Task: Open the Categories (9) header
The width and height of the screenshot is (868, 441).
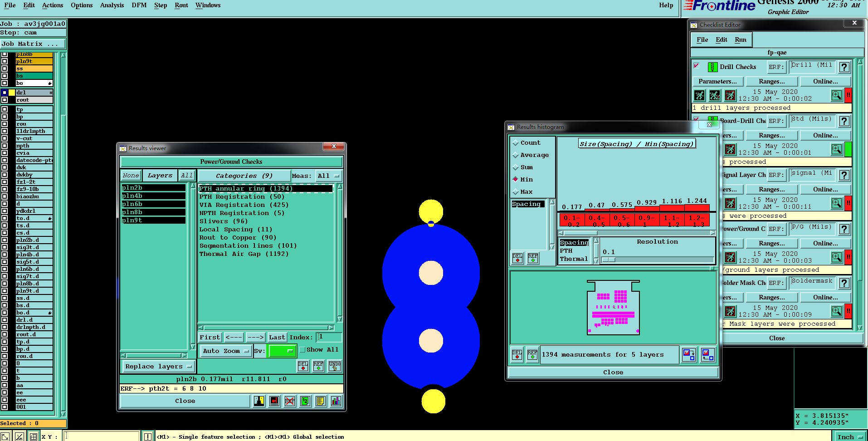Action: (x=244, y=176)
